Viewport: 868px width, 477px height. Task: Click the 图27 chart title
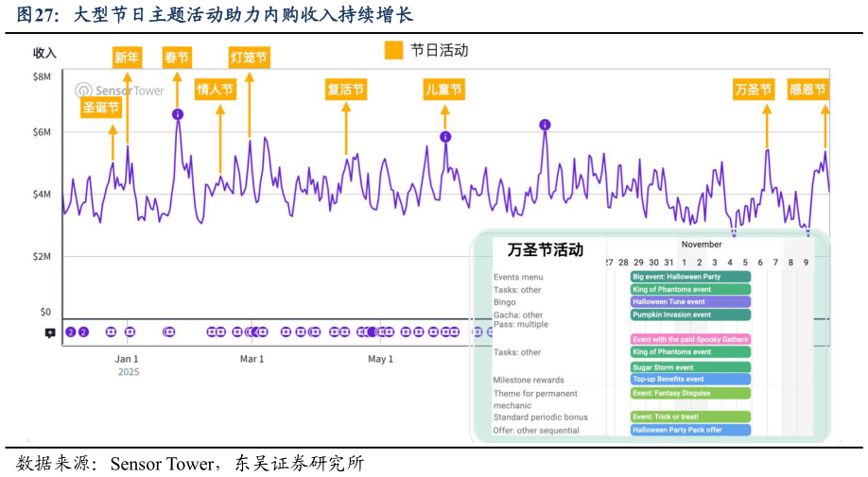click(x=215, y=15)
